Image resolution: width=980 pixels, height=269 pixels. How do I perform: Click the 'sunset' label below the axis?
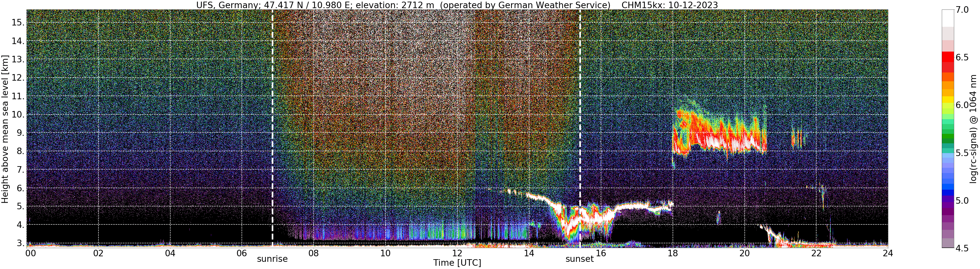pyautogui.click(x=579, y=259)
